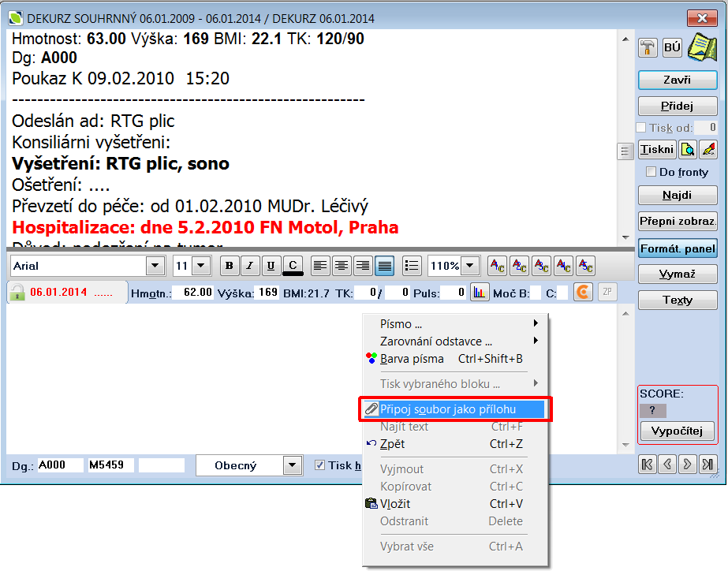Open print preview with magnifier icon
The height and width of the screenshot is (571, 728).
[687, 150]
